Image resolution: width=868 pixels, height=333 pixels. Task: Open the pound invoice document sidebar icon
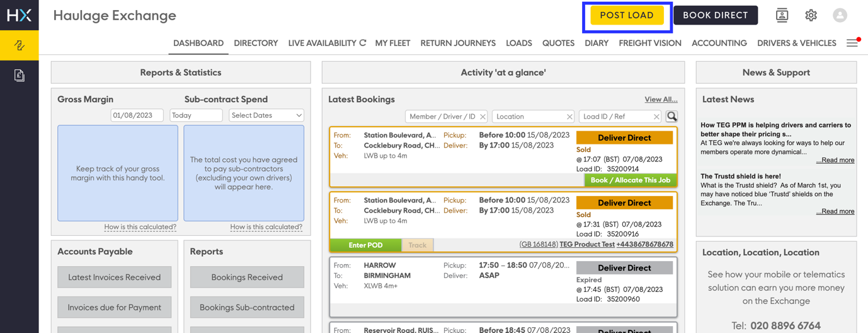tap(19, 76)
